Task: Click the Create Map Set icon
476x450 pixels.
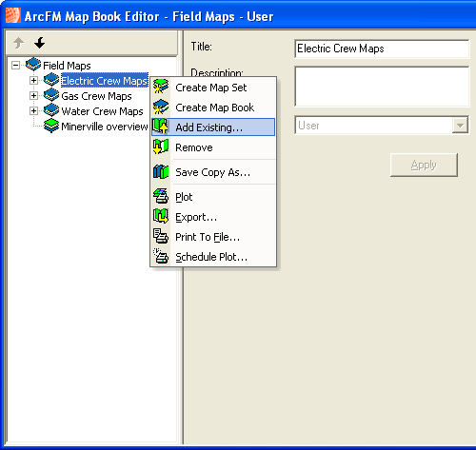Action: coord(161,87)
